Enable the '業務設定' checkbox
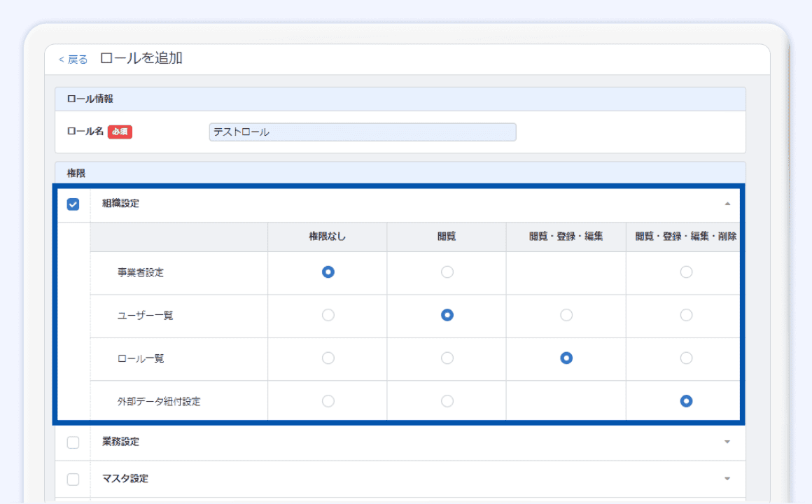The height and width of the screenshot is (504, 812). 73,442
